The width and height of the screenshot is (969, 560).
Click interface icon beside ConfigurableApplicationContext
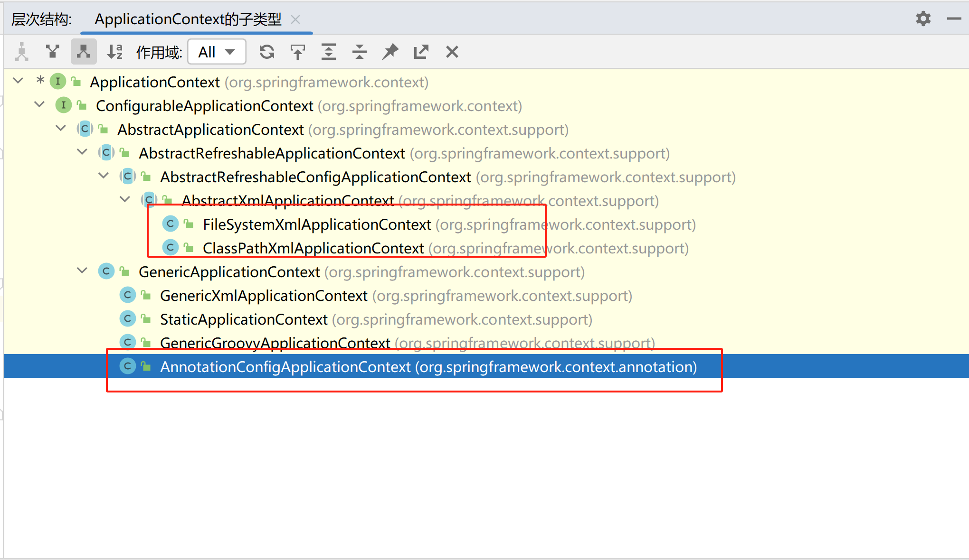pos(64,105)
